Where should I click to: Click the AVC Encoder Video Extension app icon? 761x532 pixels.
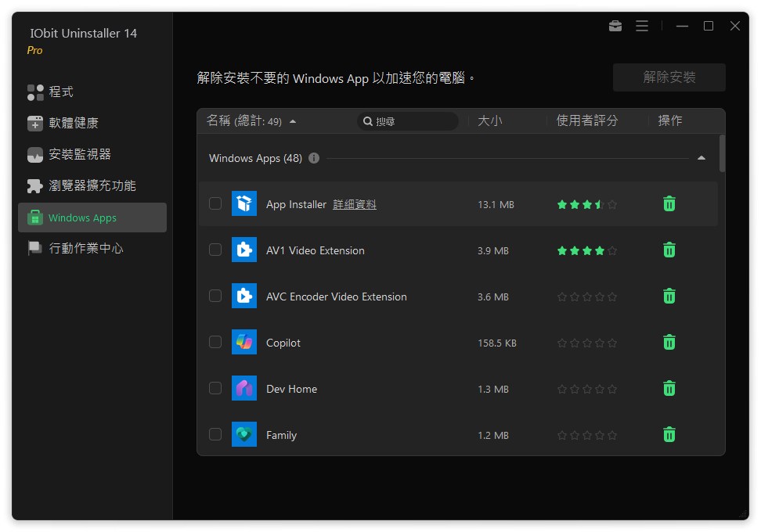pos(244,296)
